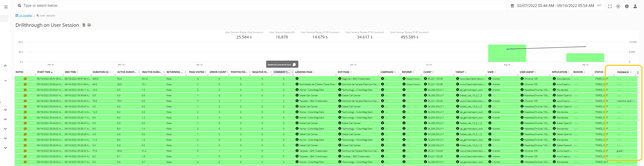Click the print icon beside the title
The width and height of the screenshot is (644, 166).
(x=89, y=25)
